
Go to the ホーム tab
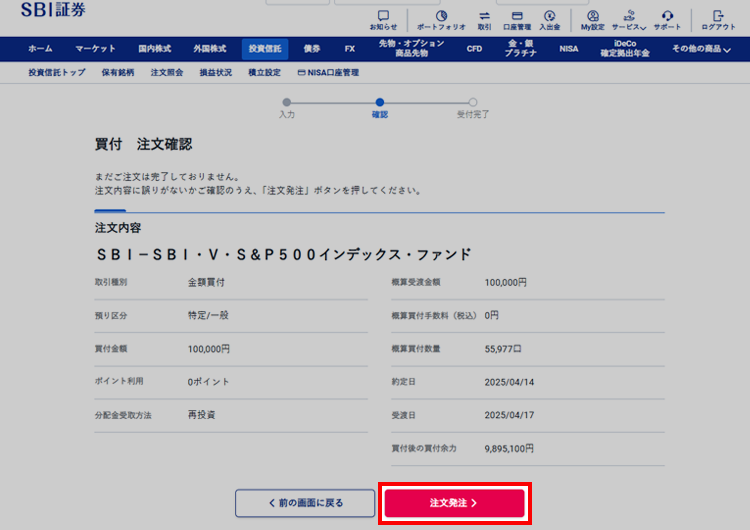40,49
